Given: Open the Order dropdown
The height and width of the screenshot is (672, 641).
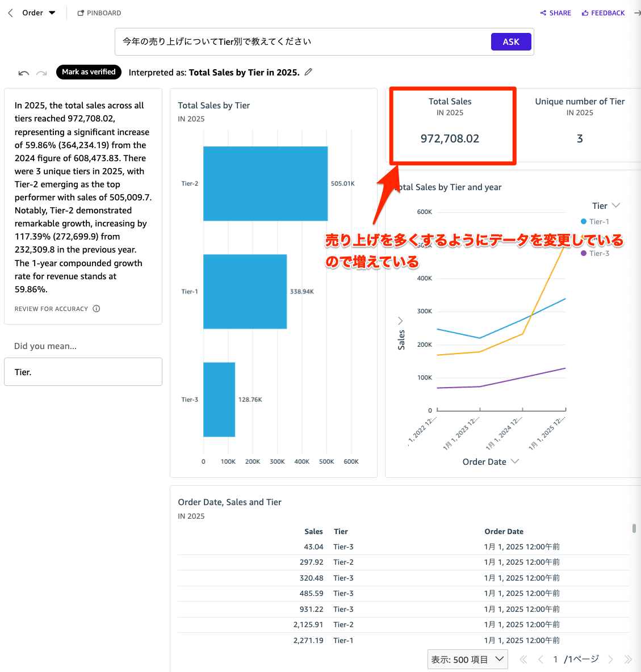Looking at the screenshot, I should pyautogui.click(x=51, y=12).
